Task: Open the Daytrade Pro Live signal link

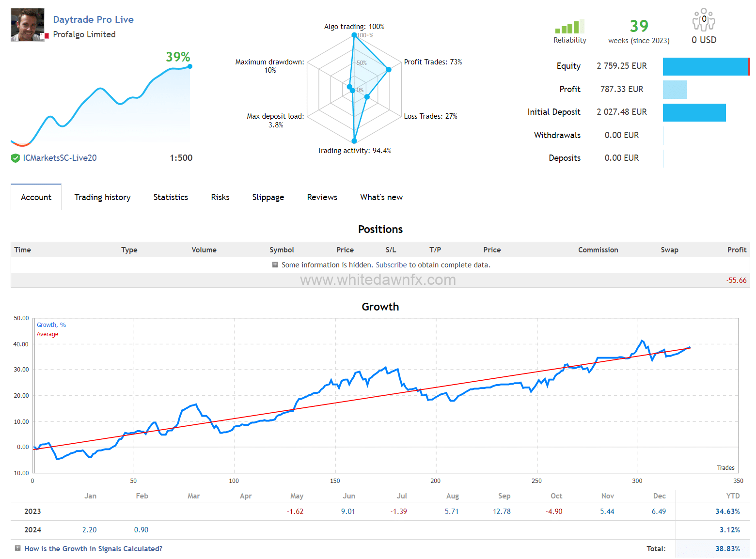Action: pos(93,19)
